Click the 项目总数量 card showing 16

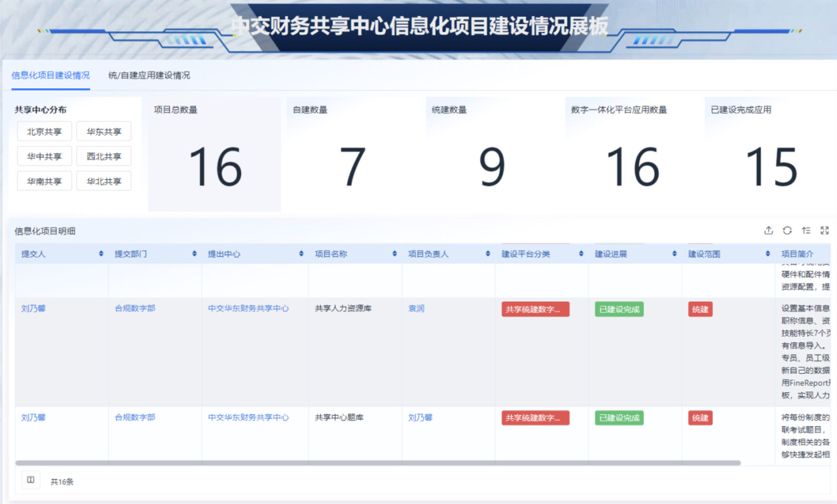click(214, 154)
